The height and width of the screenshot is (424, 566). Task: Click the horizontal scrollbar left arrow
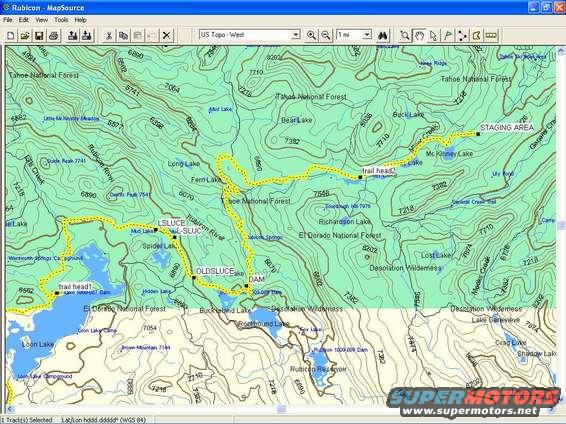tap(10, 409)
